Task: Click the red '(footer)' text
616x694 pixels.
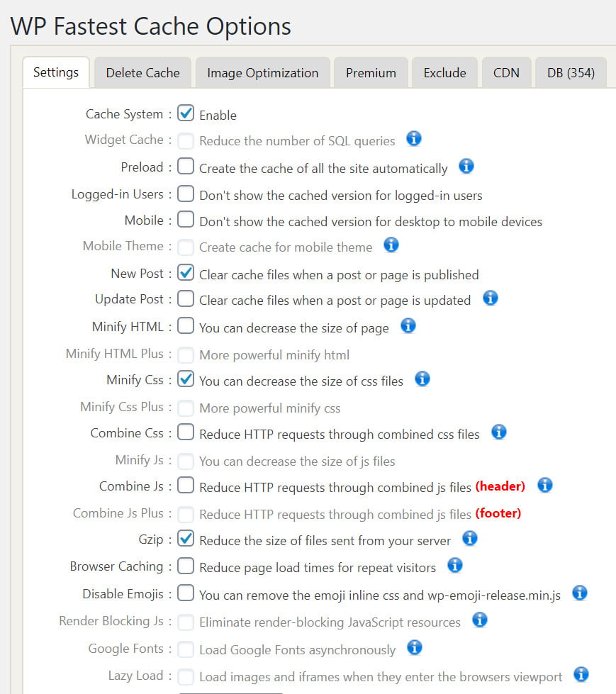Action: coord(498,513)
